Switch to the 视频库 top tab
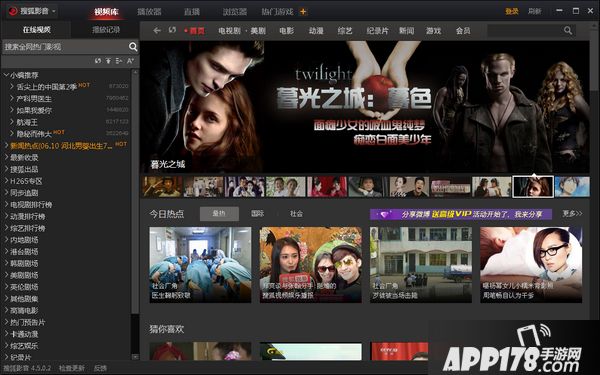The width and height of the screenshot is (600, 375). (x=107, y=12)
